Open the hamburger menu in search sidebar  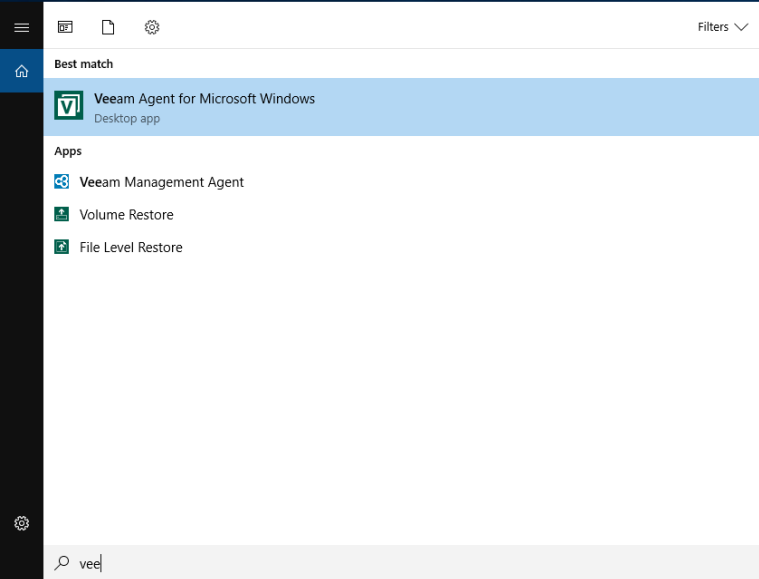click(21, 28)
